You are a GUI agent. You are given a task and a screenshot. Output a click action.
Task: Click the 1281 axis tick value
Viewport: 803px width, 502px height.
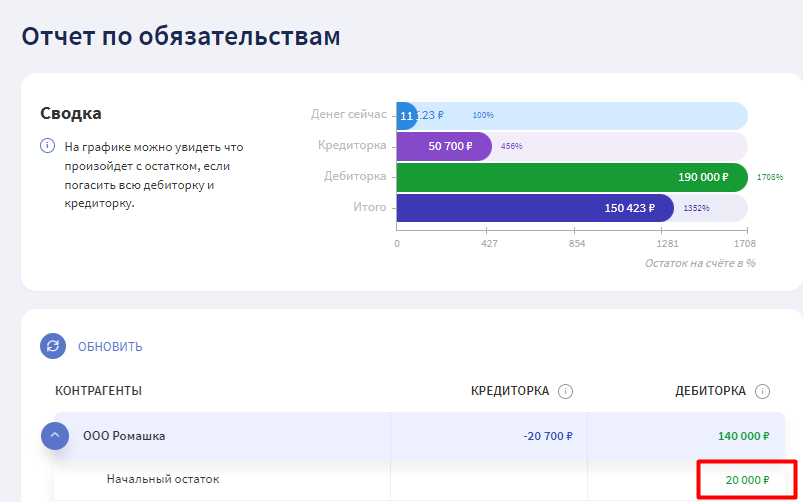[x=667, y=244]
